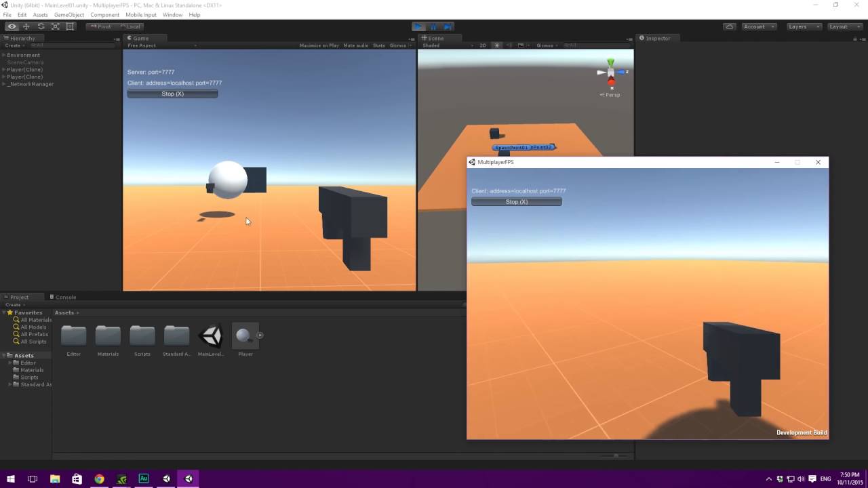The width and height of the screenshot is (868, 488).
Task: Select the Scale transform tool
Action: 56,26
